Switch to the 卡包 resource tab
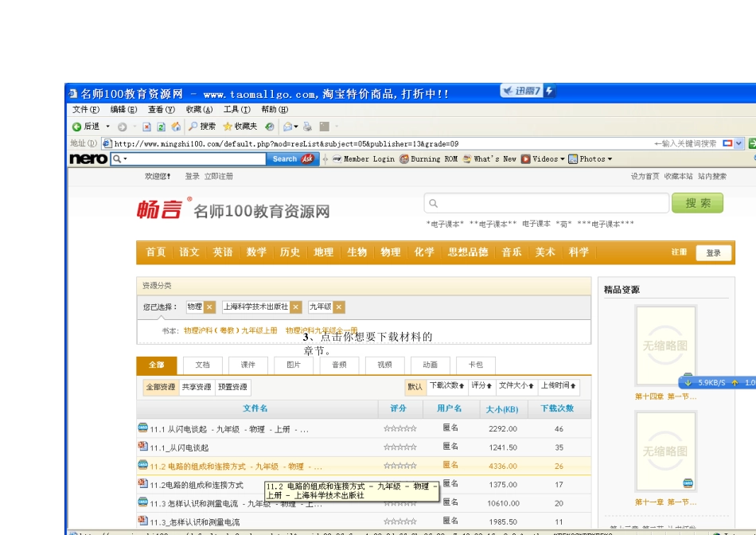The height and width of the screenshot is (535, 756). (x=476, y=365)
